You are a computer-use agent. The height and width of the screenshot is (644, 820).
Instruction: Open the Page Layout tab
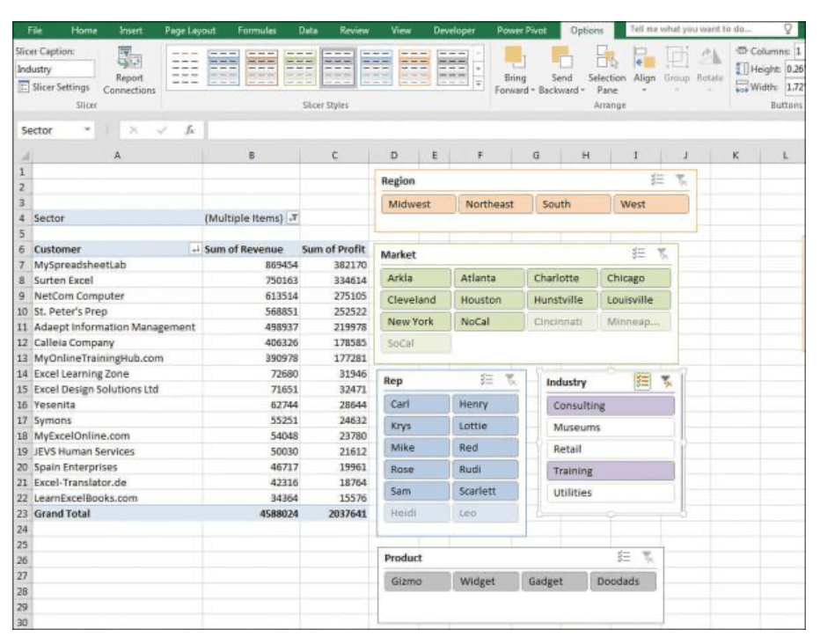pos(190,30)
